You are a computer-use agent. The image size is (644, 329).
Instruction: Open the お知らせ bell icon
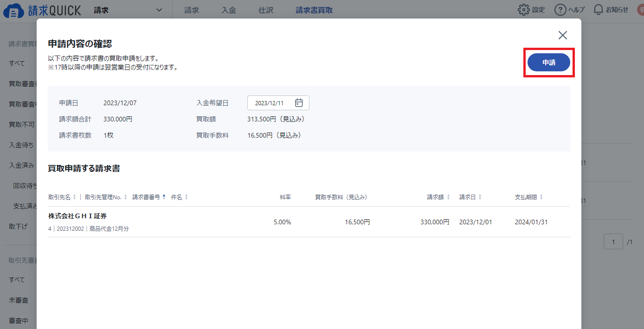pos(599,10)
